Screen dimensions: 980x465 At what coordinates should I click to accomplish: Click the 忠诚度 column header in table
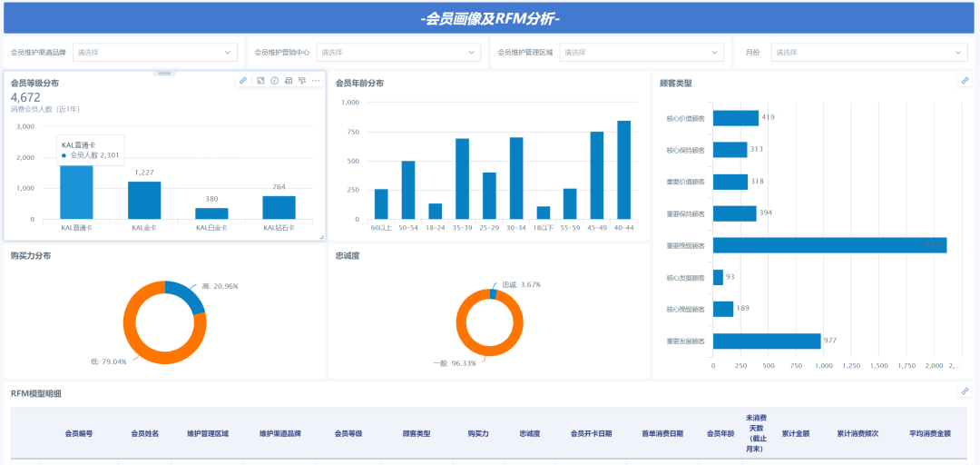coord(529,433)
